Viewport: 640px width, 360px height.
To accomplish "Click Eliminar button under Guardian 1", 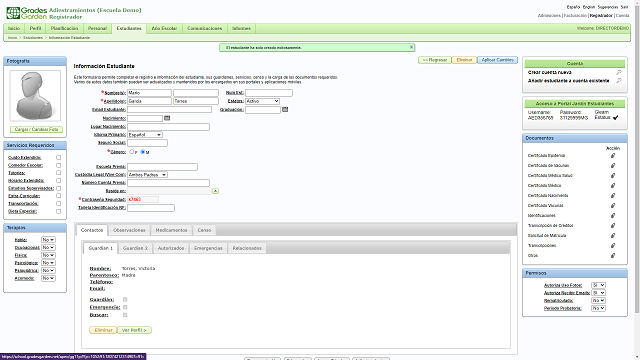I will 103,330.
